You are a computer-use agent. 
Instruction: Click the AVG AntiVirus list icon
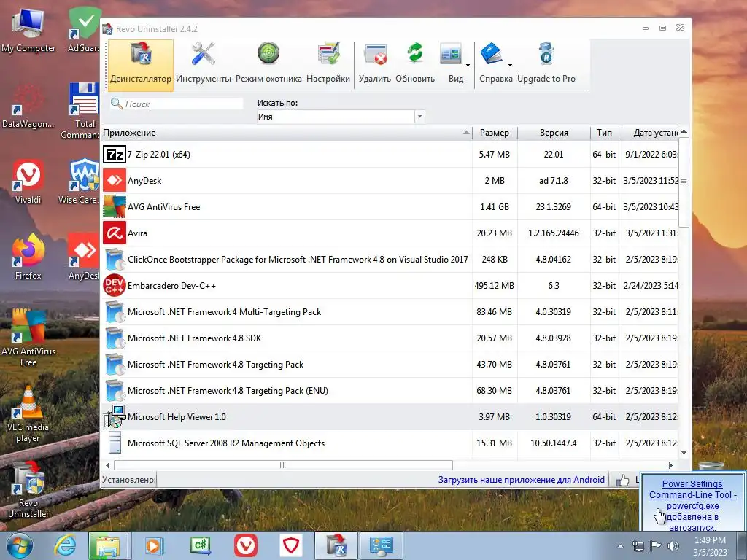[115, 206]
